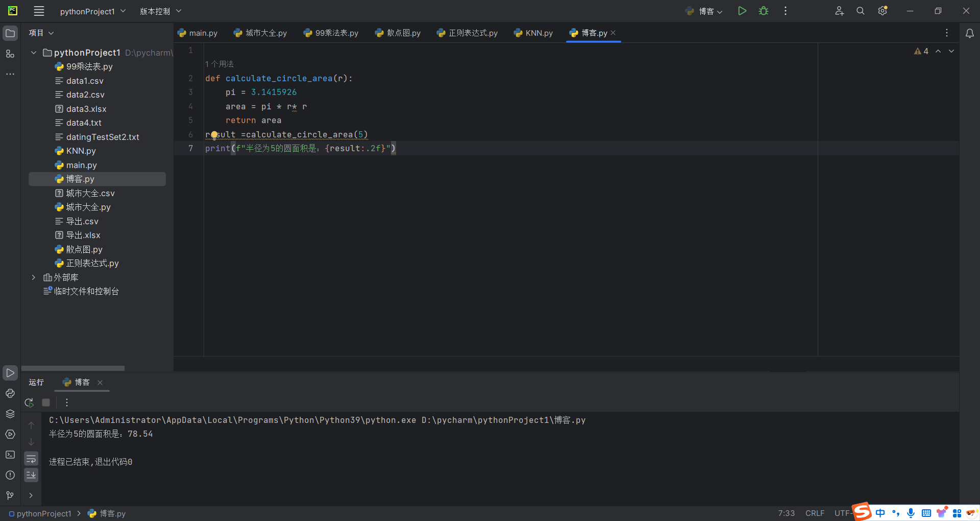Click Sogou voice input microphone
The height and width of the screenshot is (521, 980).
coord(911,513)
